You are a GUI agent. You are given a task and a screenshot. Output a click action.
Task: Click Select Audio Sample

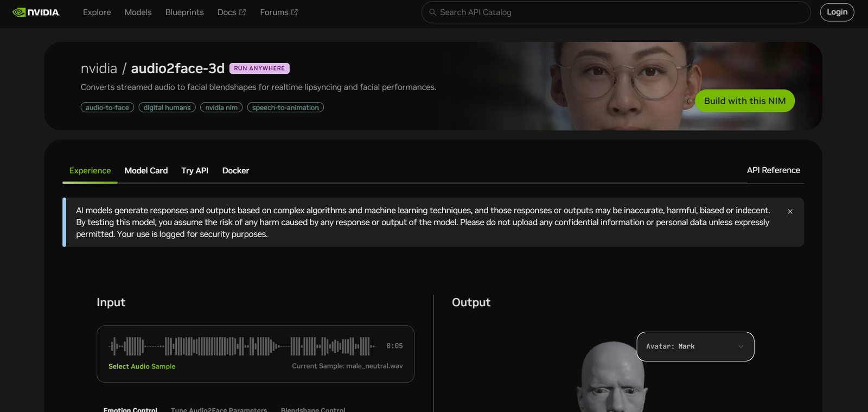pyautogui.click(x=142, y=366)
